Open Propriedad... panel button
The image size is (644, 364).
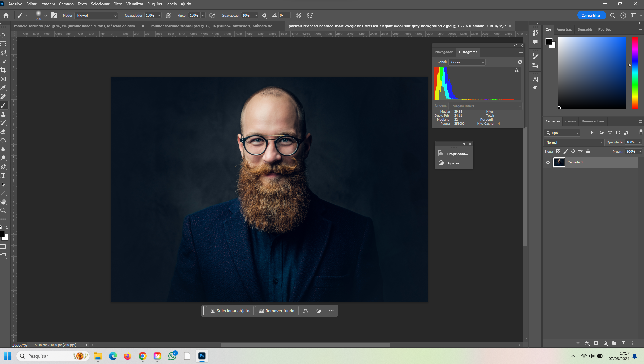coord(454,154)
